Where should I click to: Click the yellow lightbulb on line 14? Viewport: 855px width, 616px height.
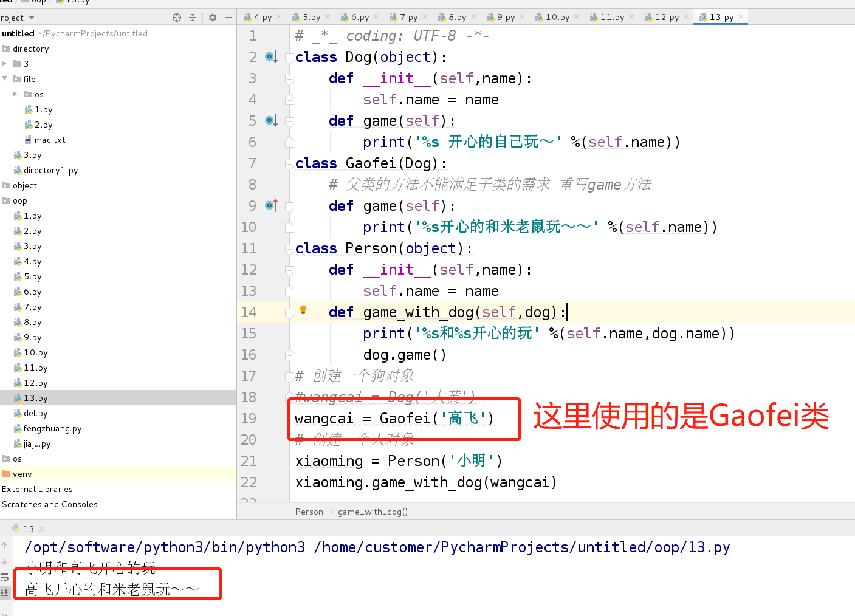pyautogui.click(x=303, y=310)
